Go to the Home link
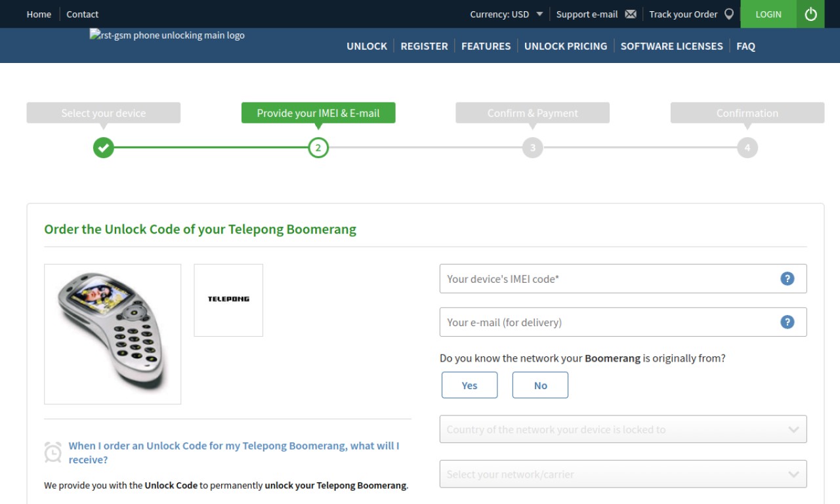 coord(39,14)
